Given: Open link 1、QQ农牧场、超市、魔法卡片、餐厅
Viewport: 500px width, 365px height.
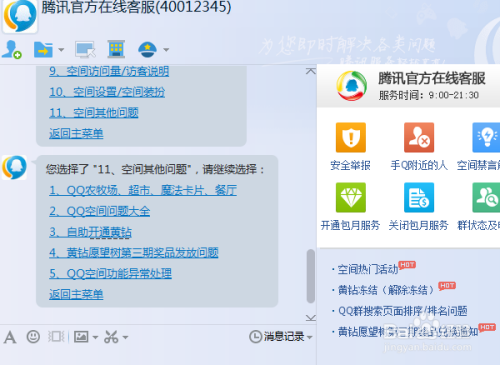Looking at the screenshot, I should point(143,190).
